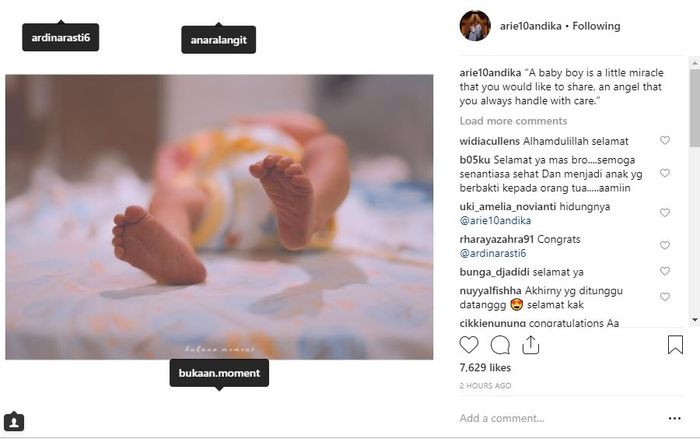Open the comment speech bubble icon
Image resolution: width=700 pixels, height=439 pixels.
click(500, 345)
